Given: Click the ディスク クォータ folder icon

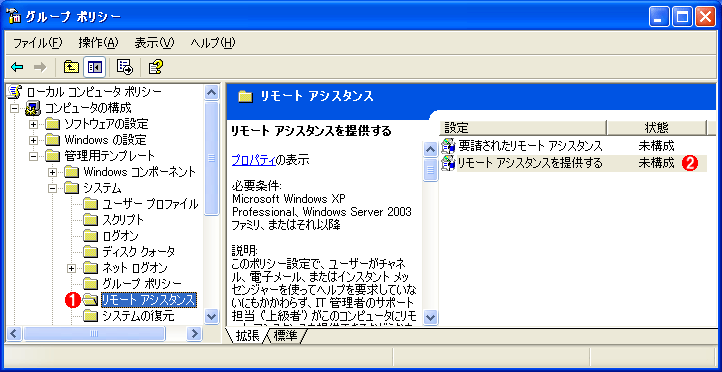Looking at the screenshot, I should click(x=91, y=252).
